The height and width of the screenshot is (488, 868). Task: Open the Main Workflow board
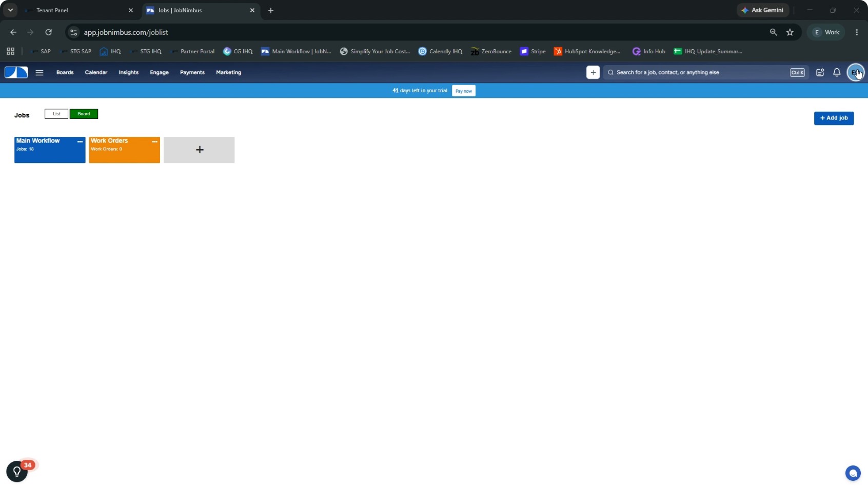tap(50, 150)
